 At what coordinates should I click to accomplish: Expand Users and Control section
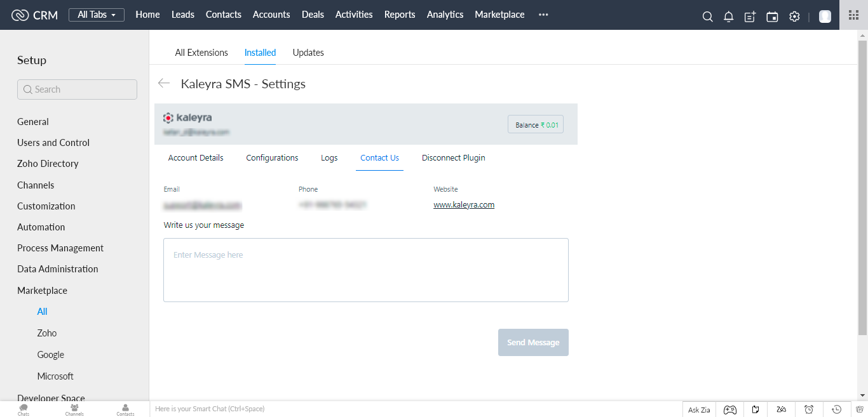pos(53,142)
